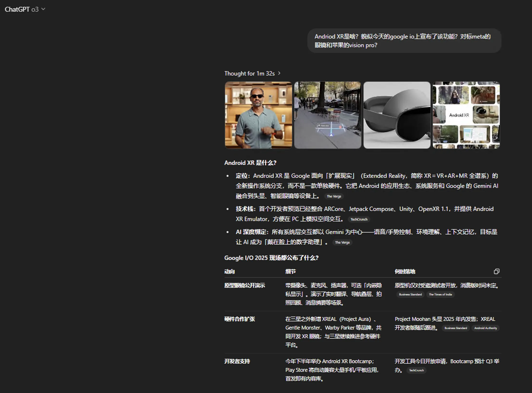
Task: Click cell mentioning Android XR Bootcamp this year
Action: (x=333, y=370)
